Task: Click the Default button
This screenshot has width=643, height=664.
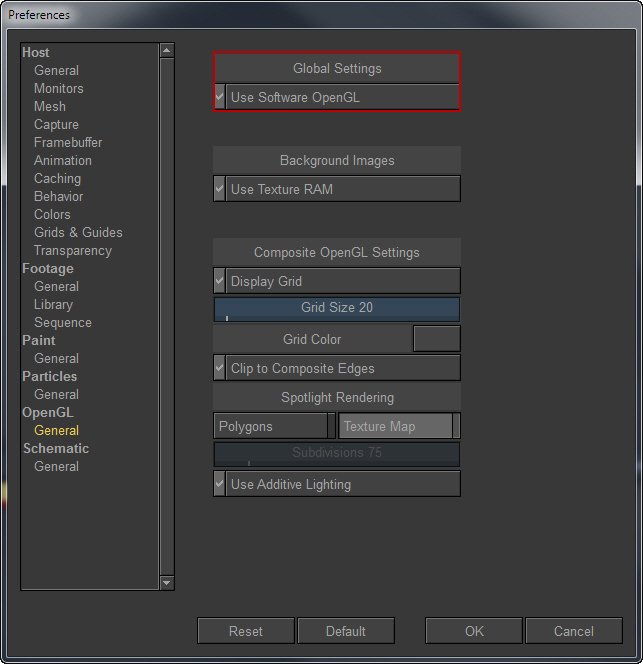Action: tap(346, 631)
